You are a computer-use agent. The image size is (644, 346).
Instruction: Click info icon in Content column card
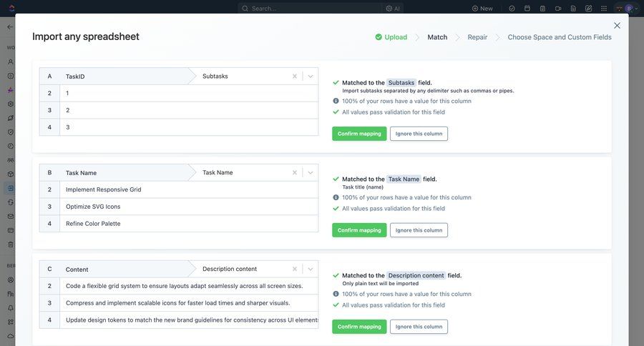[x=336, y=294]
